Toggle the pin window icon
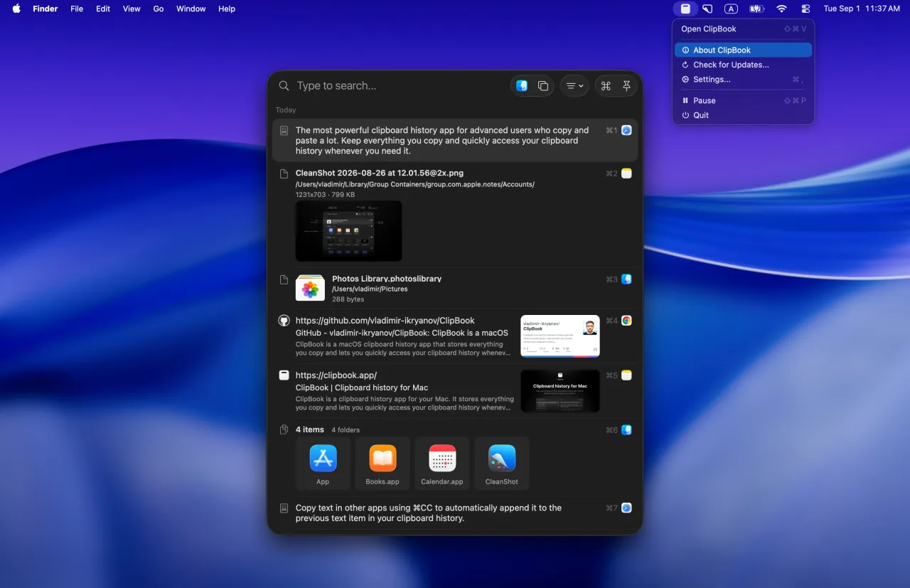This screenshot has height=588, width=910. 626,85
